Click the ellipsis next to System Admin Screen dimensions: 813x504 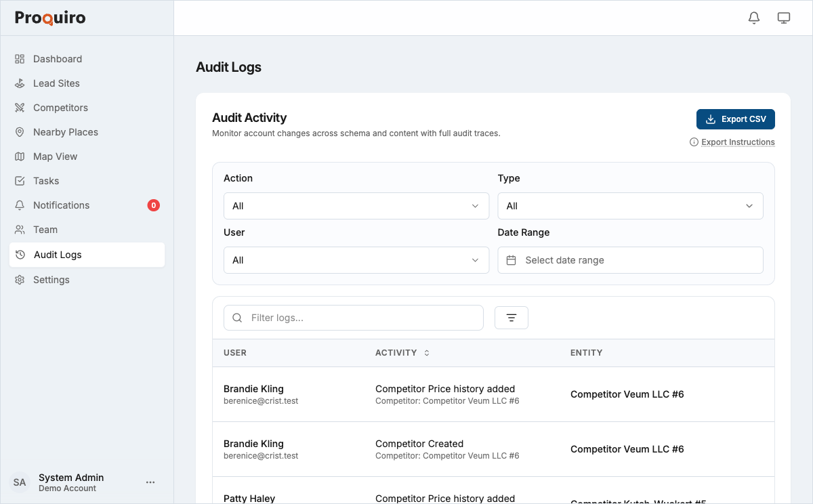(x=150, y=482)
